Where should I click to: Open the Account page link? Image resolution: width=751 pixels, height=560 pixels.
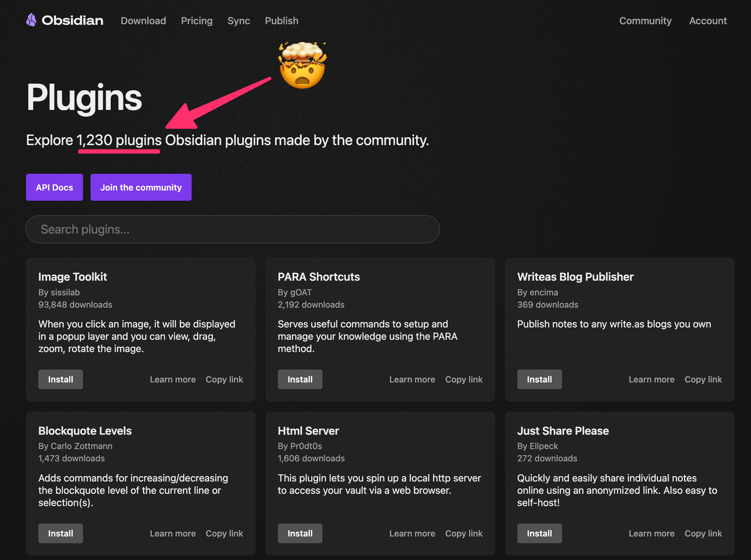707,21
